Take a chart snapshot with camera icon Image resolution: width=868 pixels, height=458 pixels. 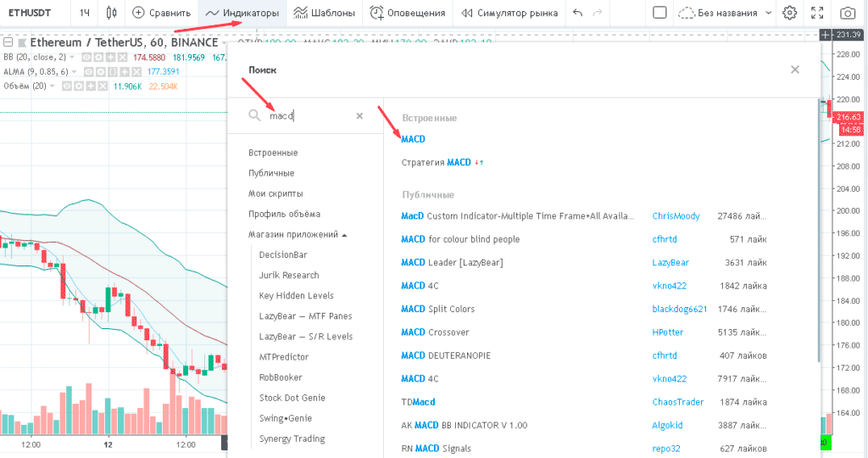pos(847,13)
